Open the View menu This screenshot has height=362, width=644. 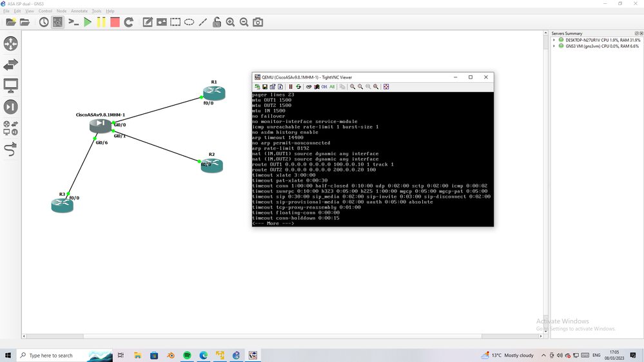30,11
